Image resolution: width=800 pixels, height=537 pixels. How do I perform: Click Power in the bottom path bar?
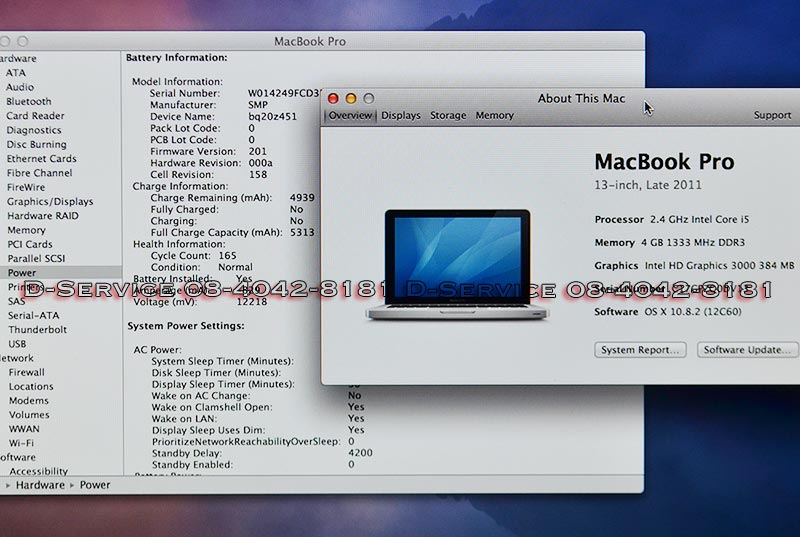click(95, 485)
